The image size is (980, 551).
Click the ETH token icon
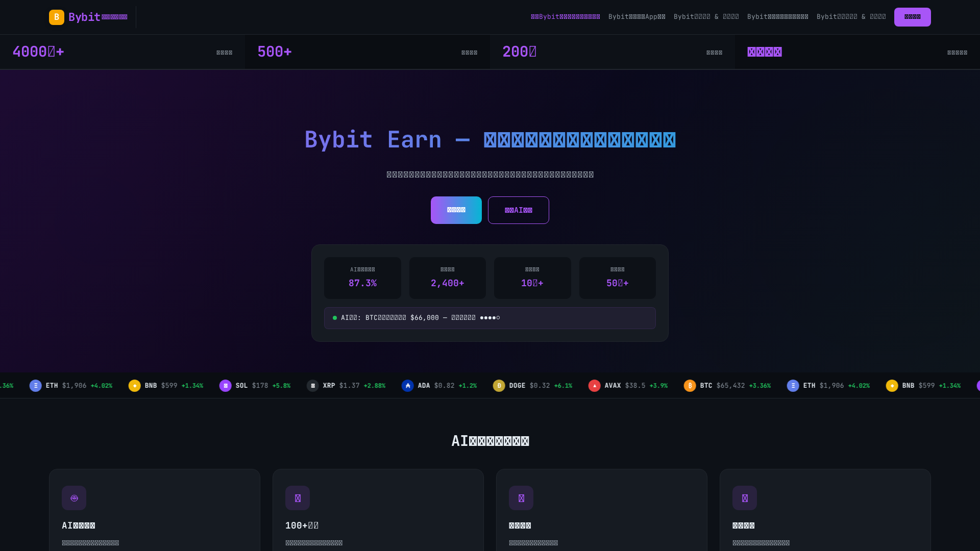(36, 386)
